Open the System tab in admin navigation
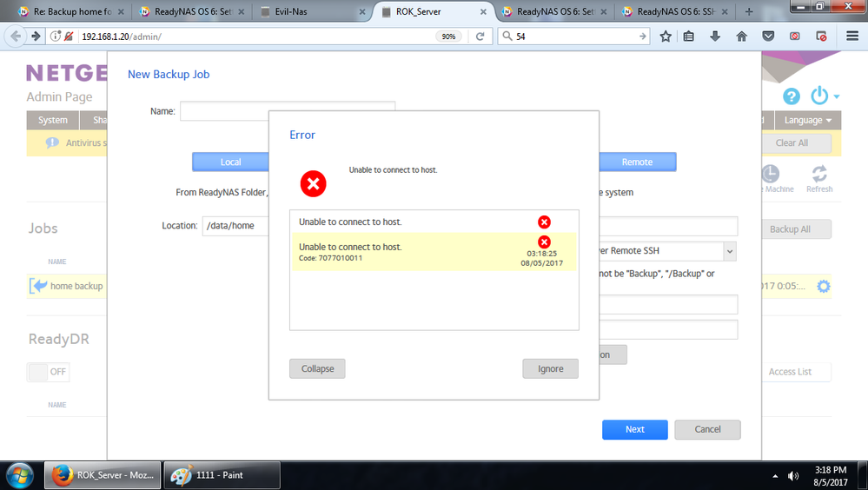The image size is (868, 490). pyautogui.click(x=53, y=120)
